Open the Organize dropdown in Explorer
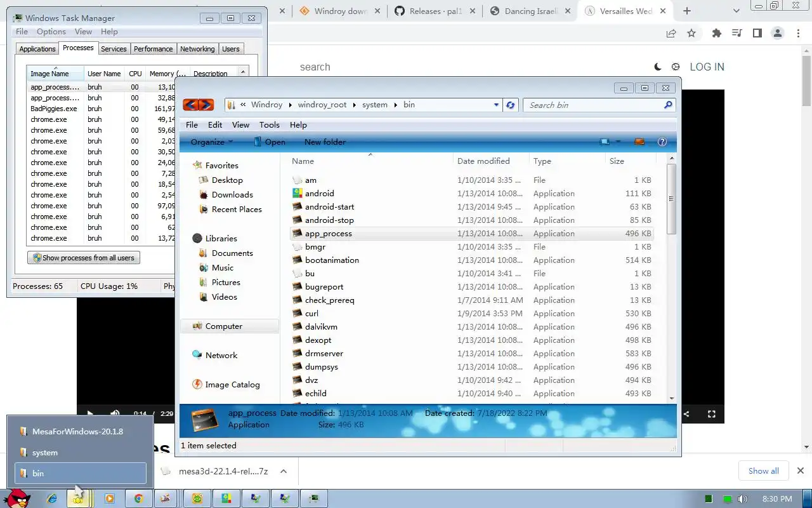The height and width of the screenshot is (508, 812). click(x=212, y=142)
